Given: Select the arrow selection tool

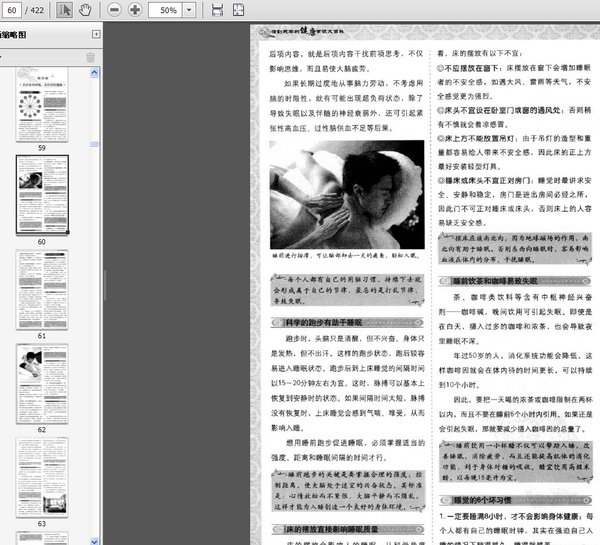Looking at the screenshot, I should coord(65,10).
